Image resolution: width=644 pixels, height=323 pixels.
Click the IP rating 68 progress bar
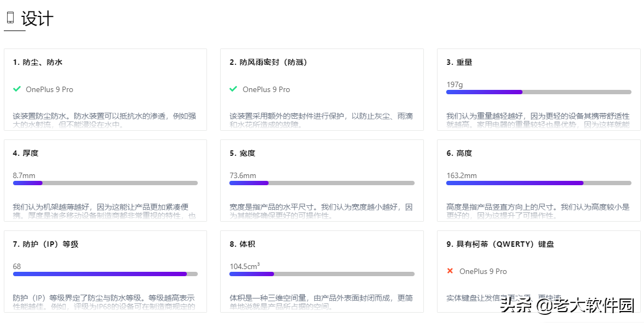(105, 274)
